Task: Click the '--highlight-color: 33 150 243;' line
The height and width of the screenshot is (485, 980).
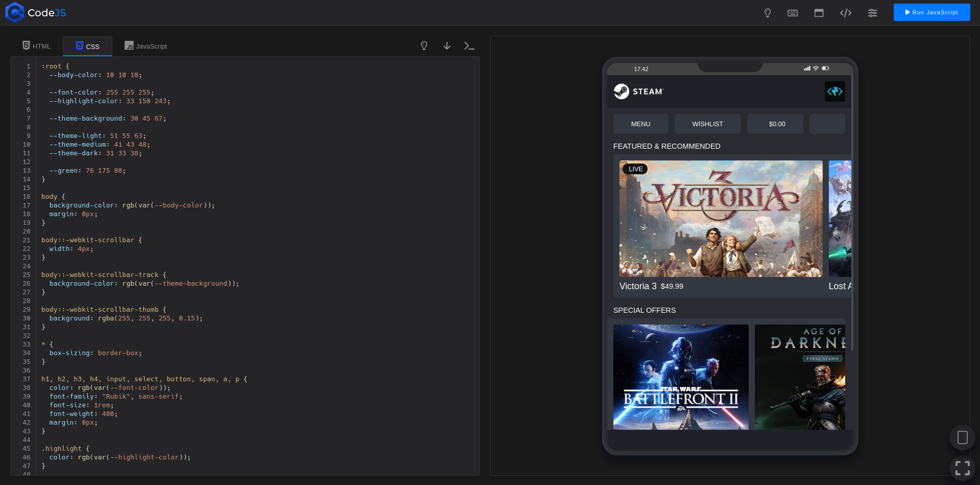Action: click(x=110, y=101)
